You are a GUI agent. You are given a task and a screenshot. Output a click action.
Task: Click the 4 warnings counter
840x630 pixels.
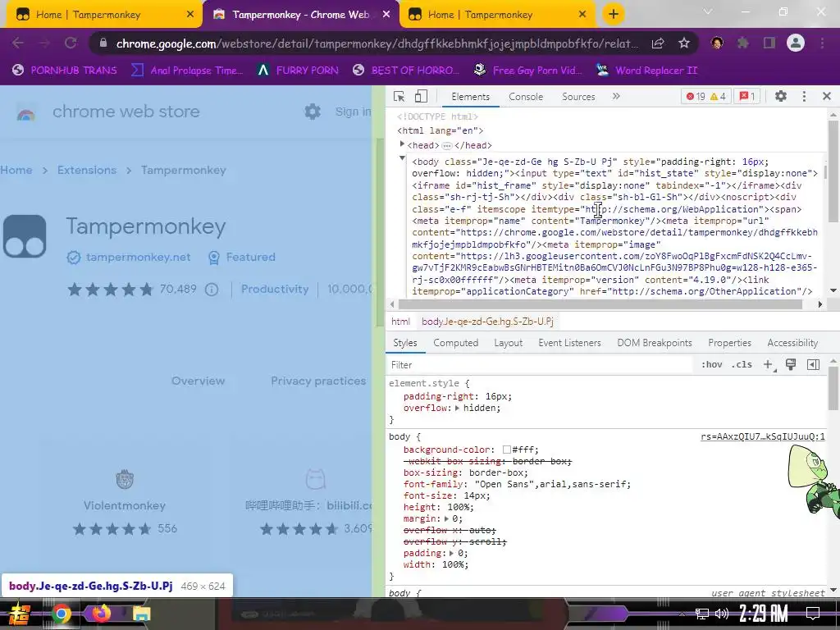[x=718, y=97]
